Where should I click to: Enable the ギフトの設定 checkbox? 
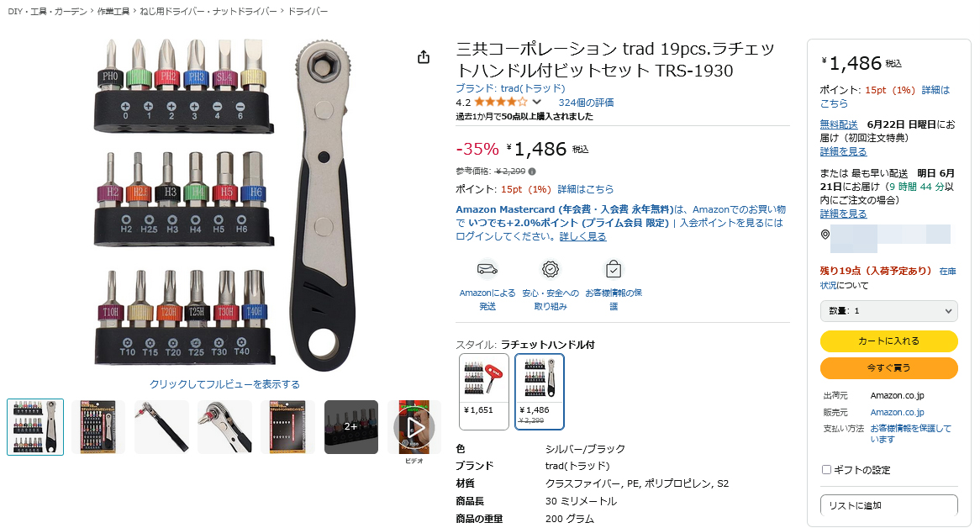coord(826,469)
